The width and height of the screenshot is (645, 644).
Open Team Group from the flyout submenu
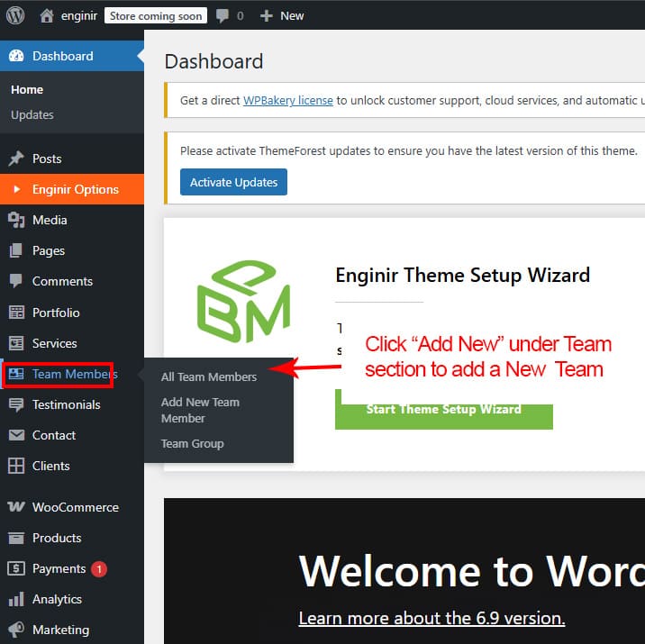(x=192, y=443)
